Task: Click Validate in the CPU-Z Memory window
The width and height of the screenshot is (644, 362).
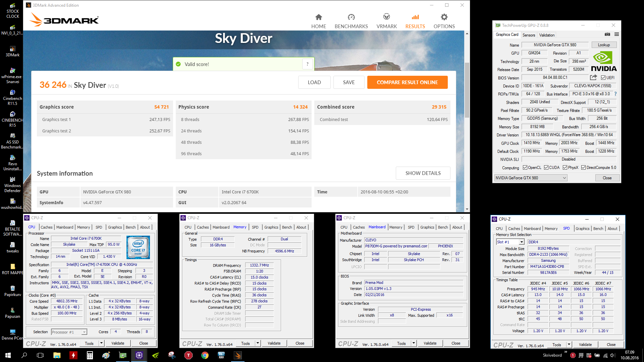Action: coord(274,343)
